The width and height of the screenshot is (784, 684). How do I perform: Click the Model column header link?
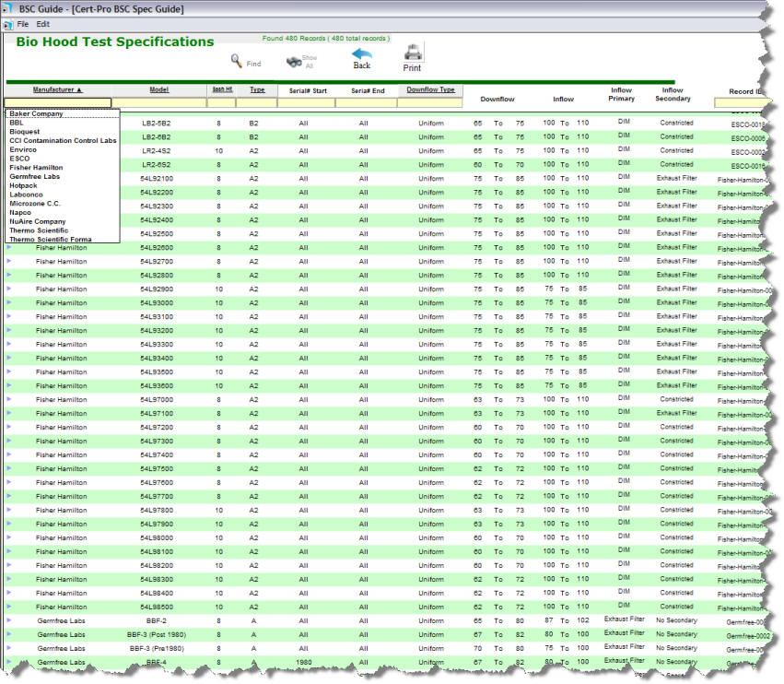tap(159, 90)
